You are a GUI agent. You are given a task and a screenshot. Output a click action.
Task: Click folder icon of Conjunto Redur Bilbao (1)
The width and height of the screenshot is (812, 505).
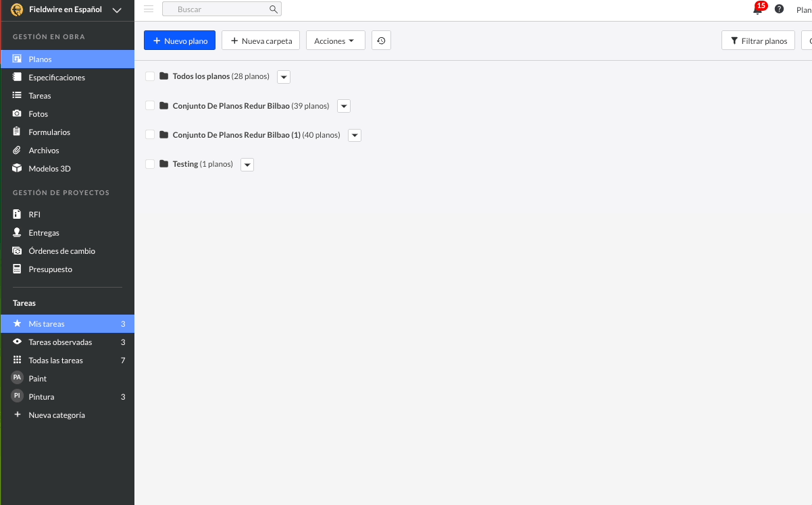coord(163,134)
